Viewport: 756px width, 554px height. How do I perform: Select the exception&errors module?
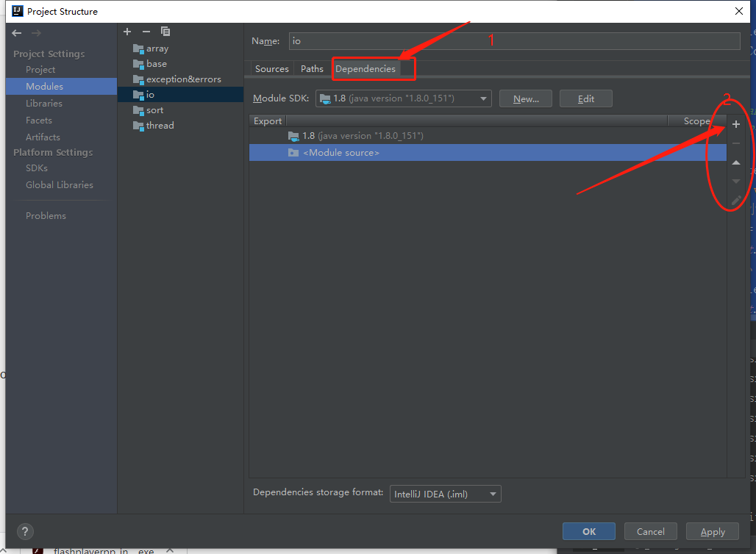(x=182, y=79)
